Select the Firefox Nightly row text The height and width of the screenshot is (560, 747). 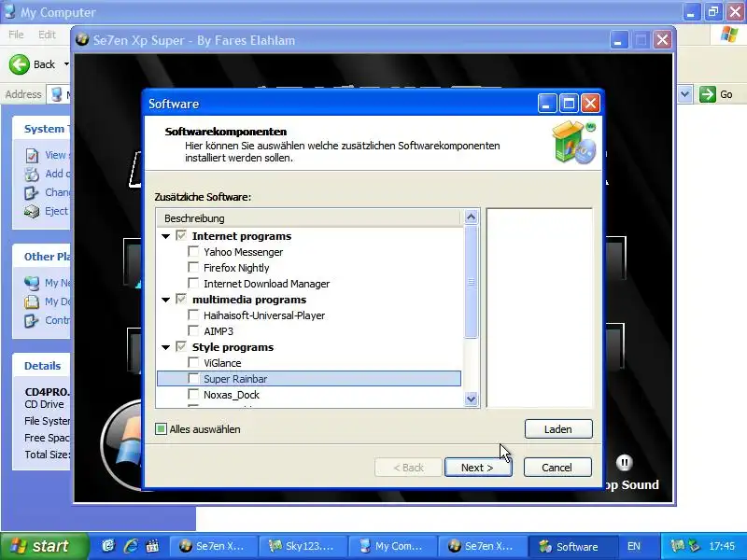click(236, 268)
